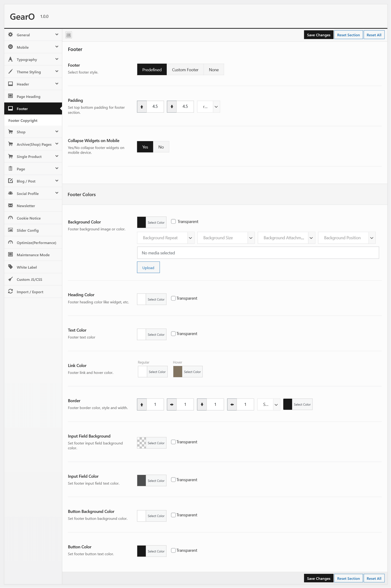Image resolution: width=391 pixels, height=588 pixels.
Task: Click the Typography letter icon
Action: click(11, 59)
